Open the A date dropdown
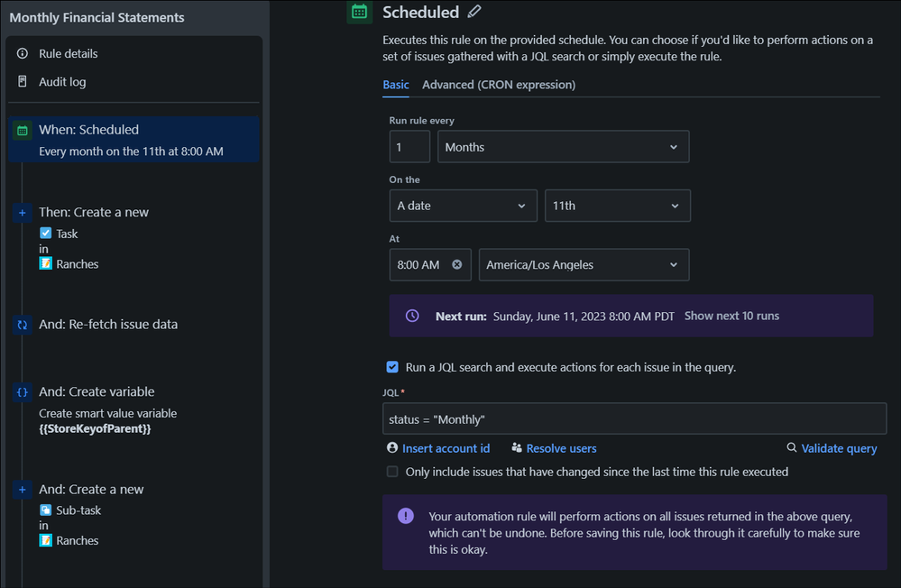 (x=463, y=206)
